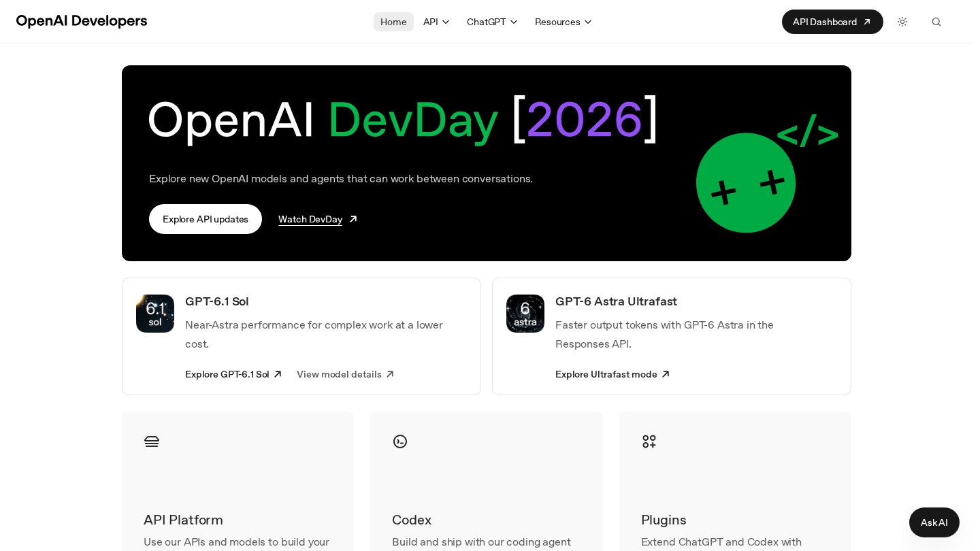The width and height of the screenshot is (980, 551).
Task: Click the OpenAI Developers logo
Action: (x=82, y=21)
